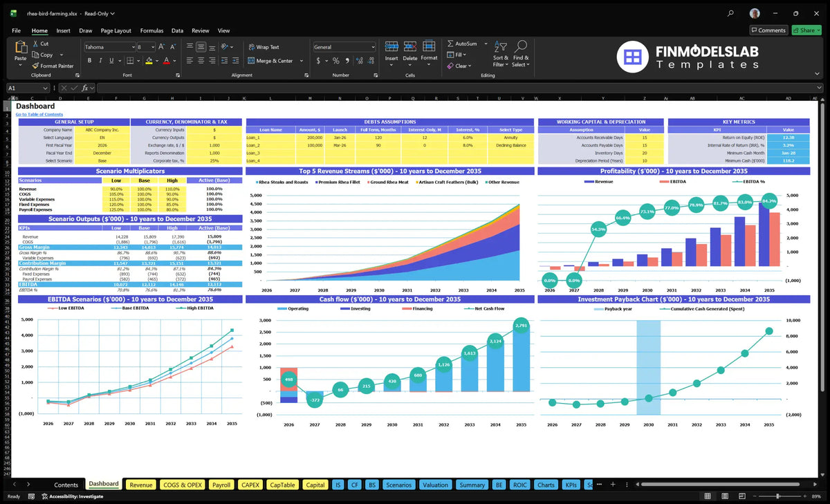Click the Cut scissors icon
Image resolution: width=830 pixels, height=504 pixels.
coord(35,44)
